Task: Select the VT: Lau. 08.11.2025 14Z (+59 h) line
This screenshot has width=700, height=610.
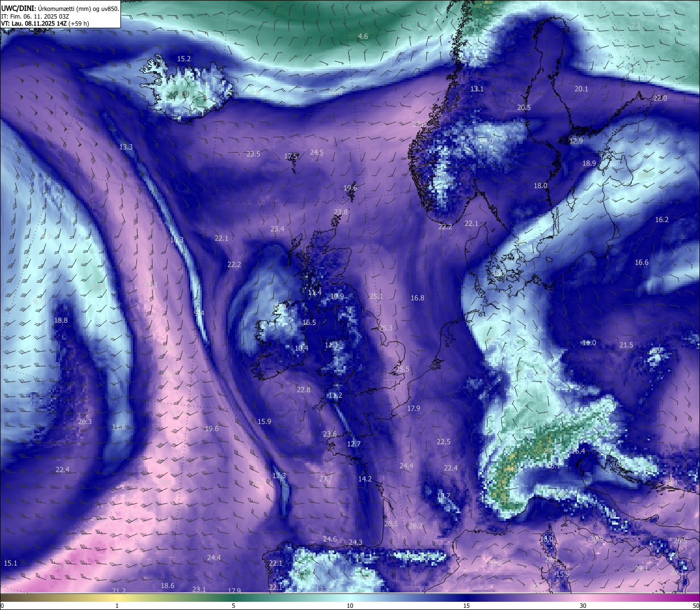Action: (x=45, y=24)
